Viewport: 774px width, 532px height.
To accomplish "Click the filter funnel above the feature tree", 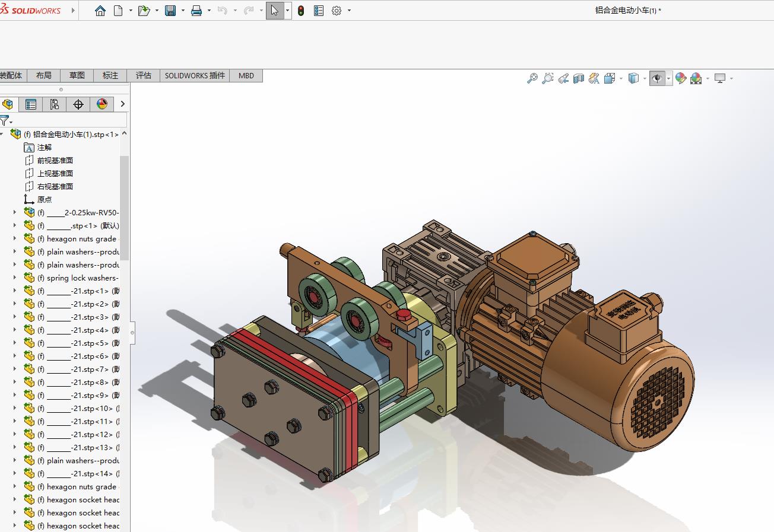I will pyautogui.click(x=4, y=121).
